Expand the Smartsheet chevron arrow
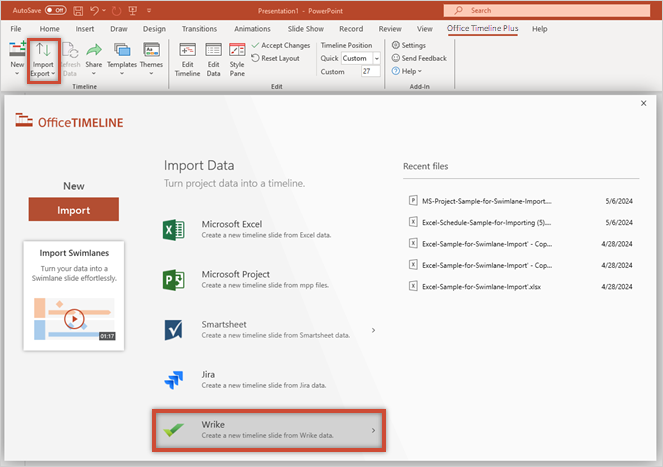Image resolution: width=663 pixels, height=467 pixels. point(373,330)
